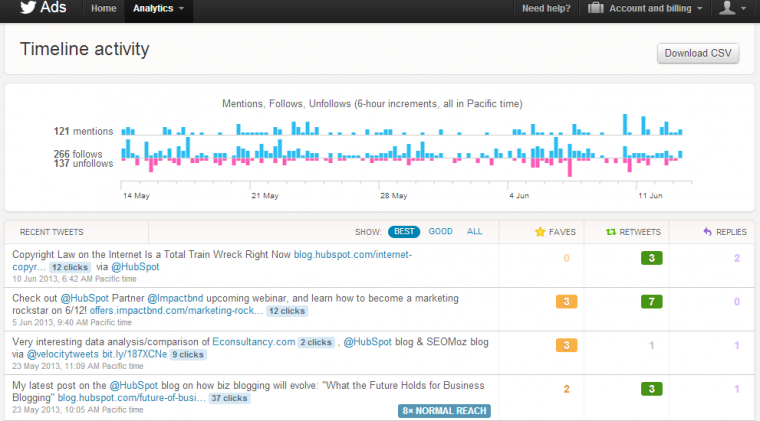Click the RECENT TWEETS column header
The width and height of the screenshot is (760, 421).
click(x=51, y=232)
